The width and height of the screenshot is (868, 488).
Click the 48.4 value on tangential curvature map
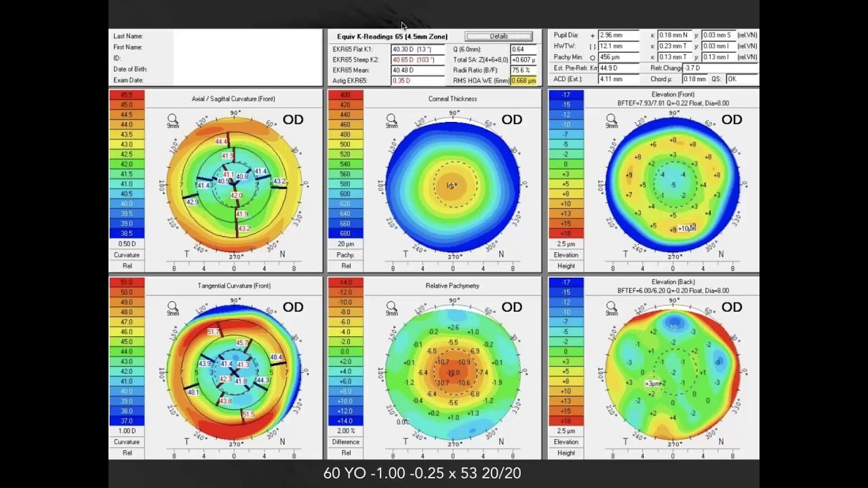276,357
